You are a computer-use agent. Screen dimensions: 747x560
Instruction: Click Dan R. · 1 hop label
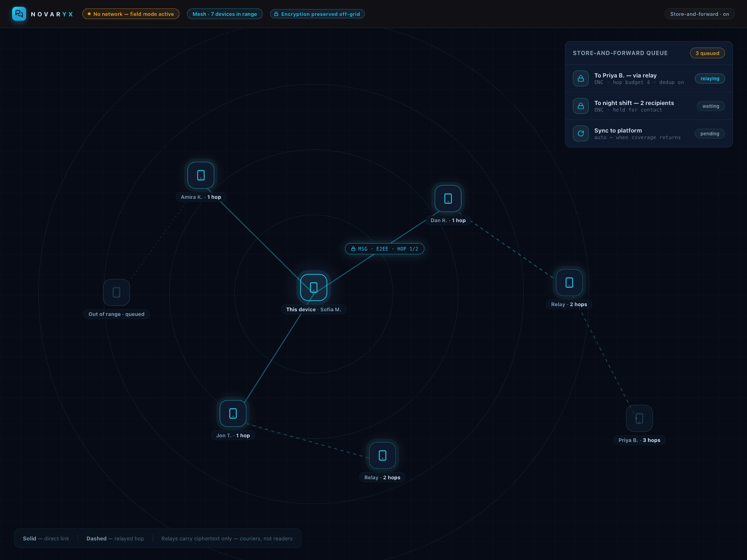pyautogui.click(x=448, y=220)
